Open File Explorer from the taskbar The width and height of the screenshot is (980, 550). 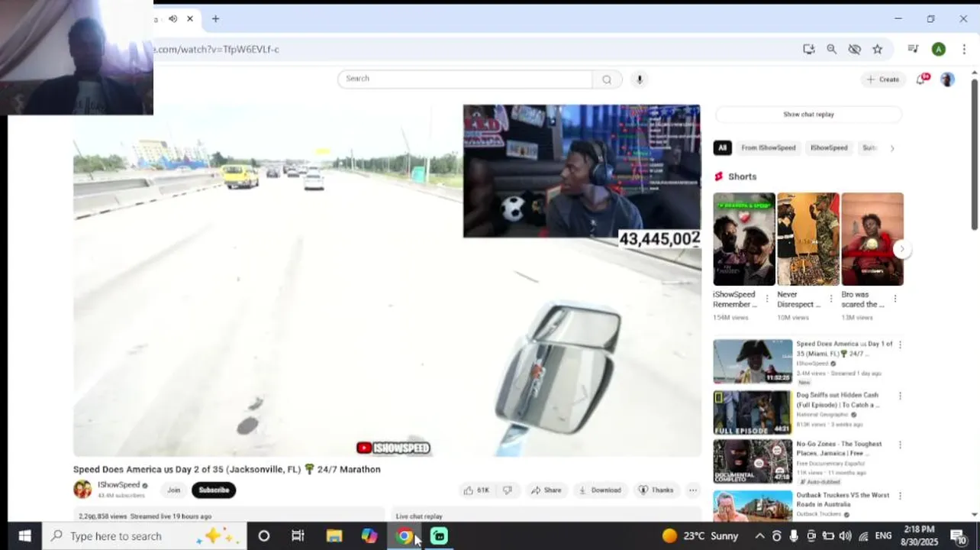pyautogui.click(x=334, y=536)
